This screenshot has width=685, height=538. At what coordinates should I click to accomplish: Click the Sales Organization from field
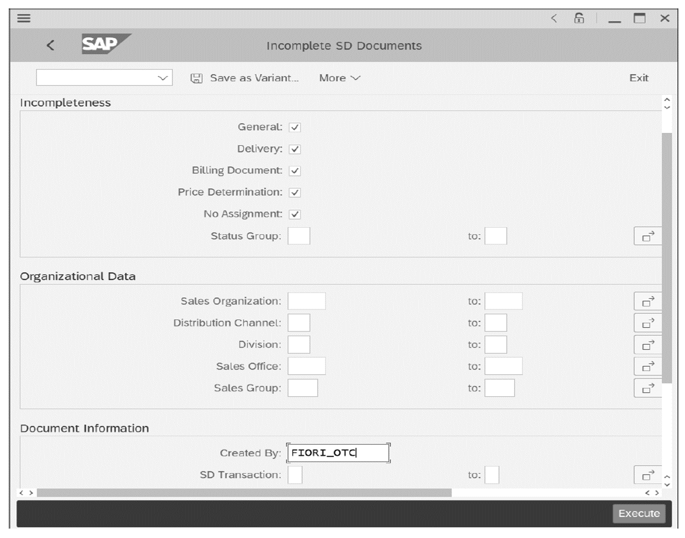point(306,301)
